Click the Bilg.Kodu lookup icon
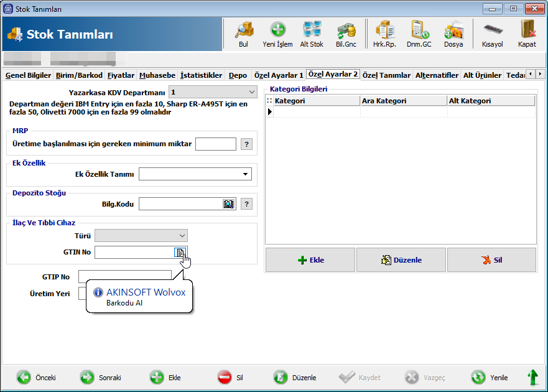Screen dimensions: 548x392 click(228, 204)
